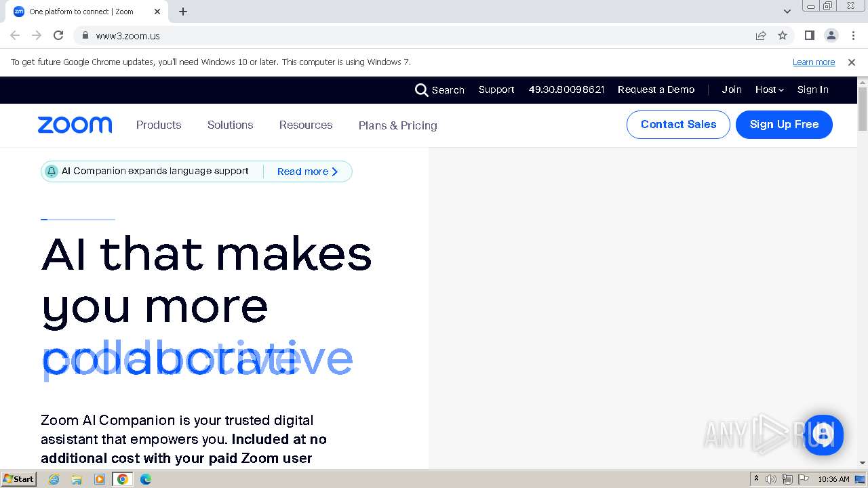Open Windows Media Player from taskbar
Image resolution: width=868 pixels, height=488 pixels.
tap(99, 479)
